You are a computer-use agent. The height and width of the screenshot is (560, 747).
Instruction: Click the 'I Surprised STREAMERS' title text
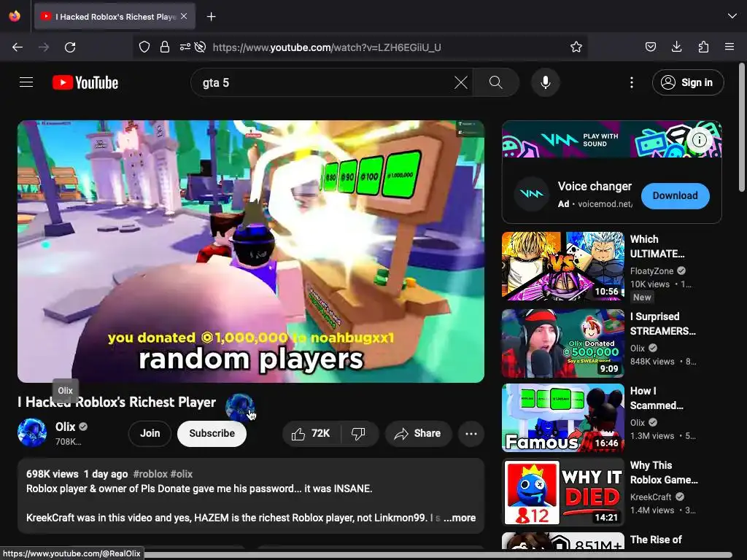pyautogui.click(x=662, y=324)
